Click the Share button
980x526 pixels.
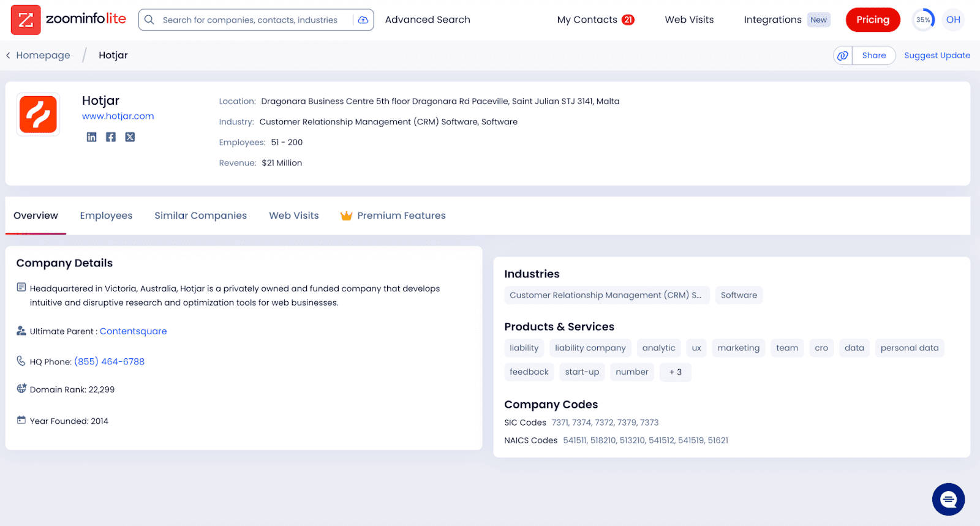click(873, 56)
